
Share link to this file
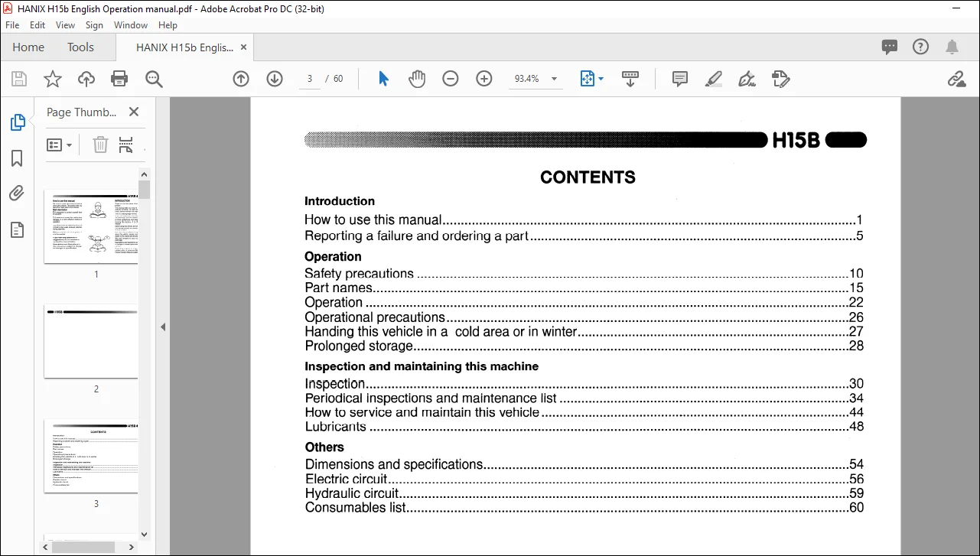pyautogui.click(x=956, y=79)
